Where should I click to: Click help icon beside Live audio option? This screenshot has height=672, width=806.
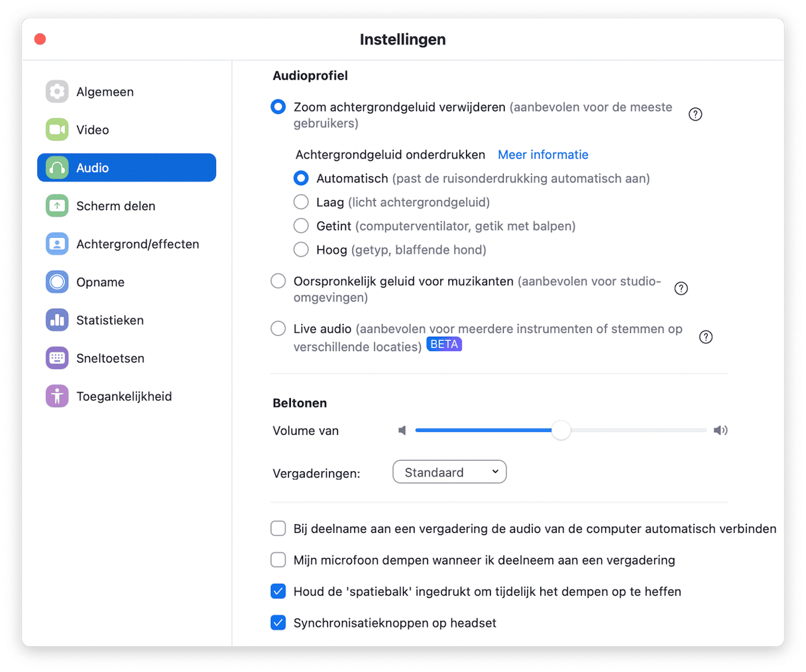click(706, 337)
